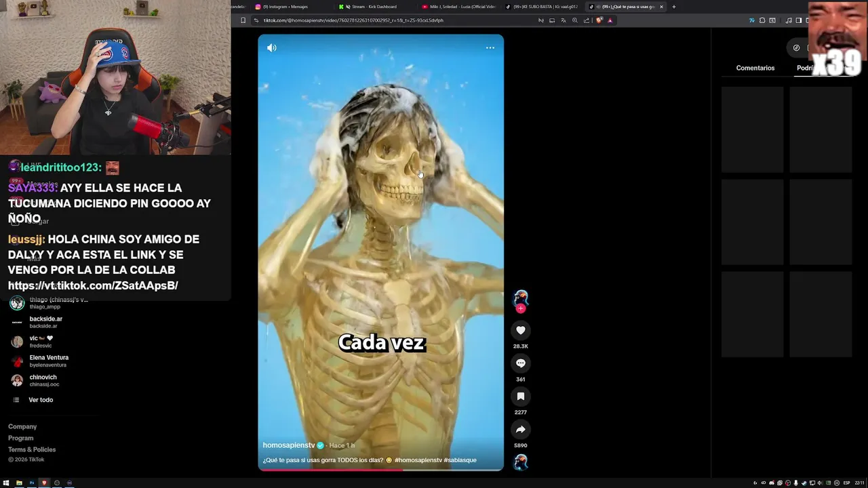868x488 pixels.
Task: Share the video with the arrow icon
Action: (x=521, y=430)
